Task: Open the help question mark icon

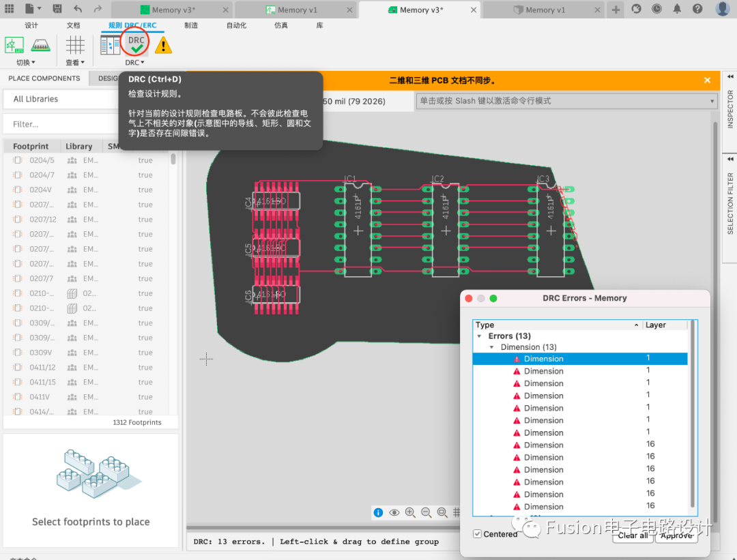Action: tap(697, 8)
